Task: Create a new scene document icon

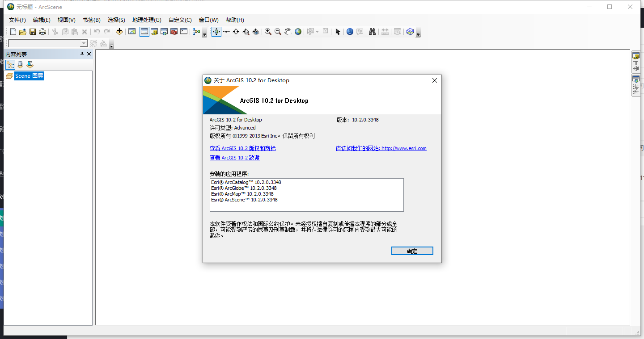Action: 13,32
